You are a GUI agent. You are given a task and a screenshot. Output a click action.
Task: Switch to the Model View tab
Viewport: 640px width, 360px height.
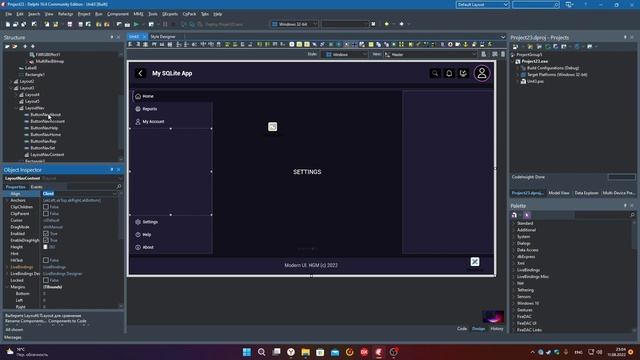(x=559, y=193)
